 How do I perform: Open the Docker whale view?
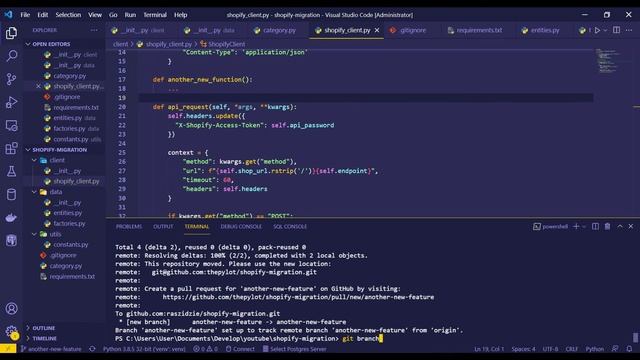pos(11,218)
